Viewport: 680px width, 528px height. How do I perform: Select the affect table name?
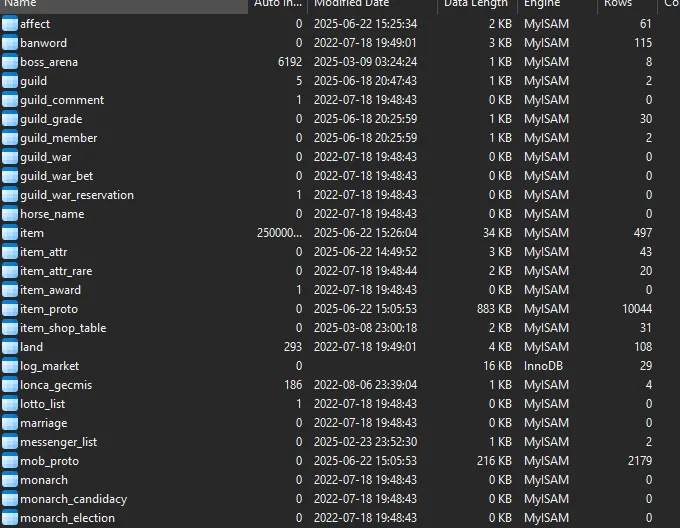35,24
